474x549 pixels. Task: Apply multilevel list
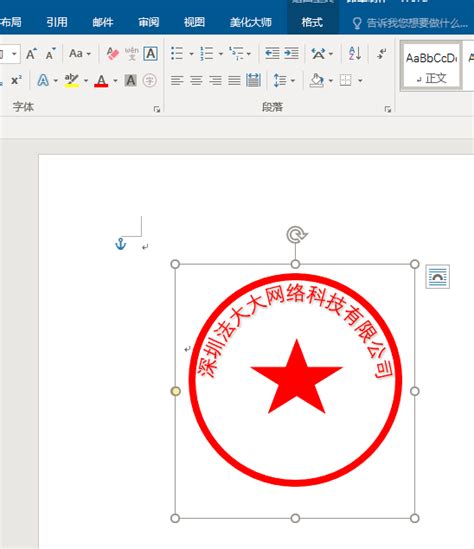coord(236,54)
